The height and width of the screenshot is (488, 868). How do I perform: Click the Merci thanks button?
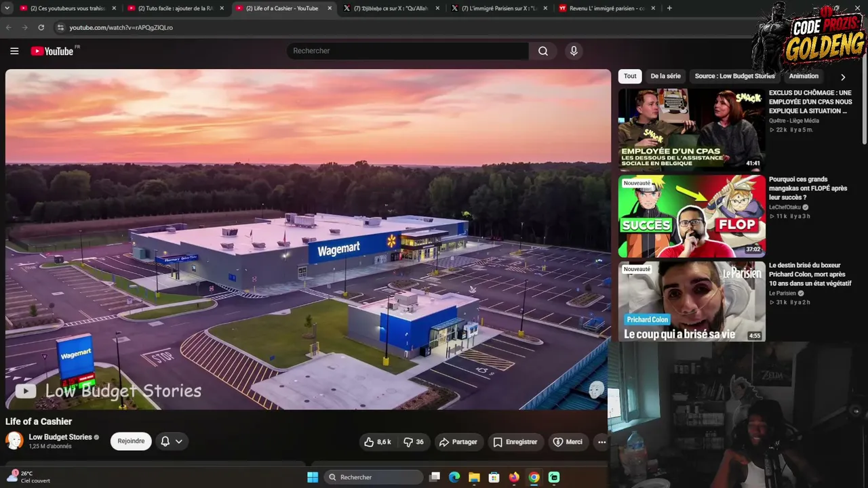568,442
